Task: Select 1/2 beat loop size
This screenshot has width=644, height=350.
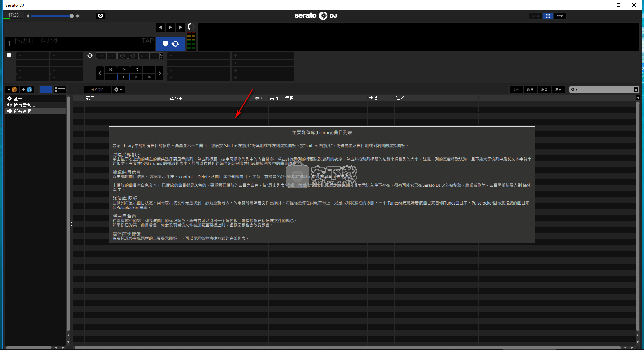Action: (x=136, y=70)
